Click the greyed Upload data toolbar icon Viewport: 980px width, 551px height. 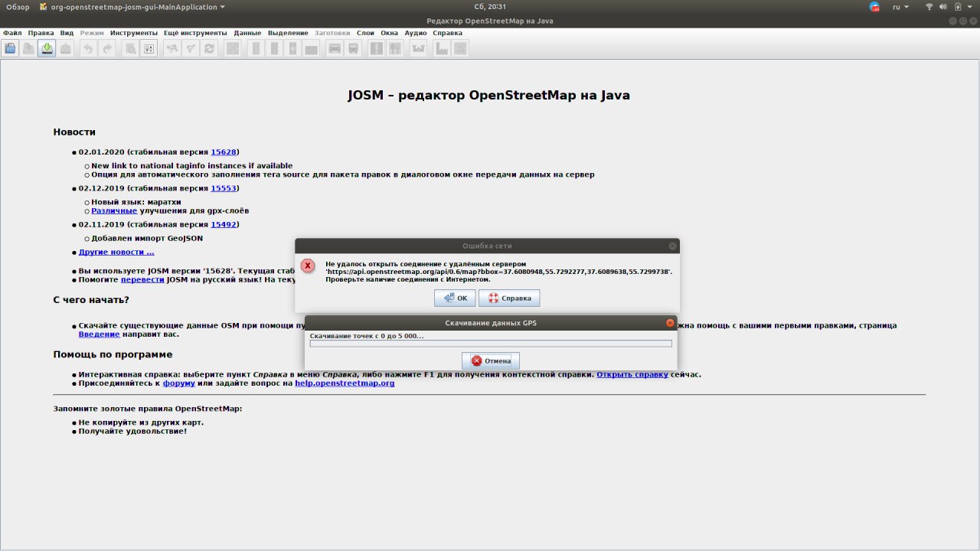[x=66, y=49]
